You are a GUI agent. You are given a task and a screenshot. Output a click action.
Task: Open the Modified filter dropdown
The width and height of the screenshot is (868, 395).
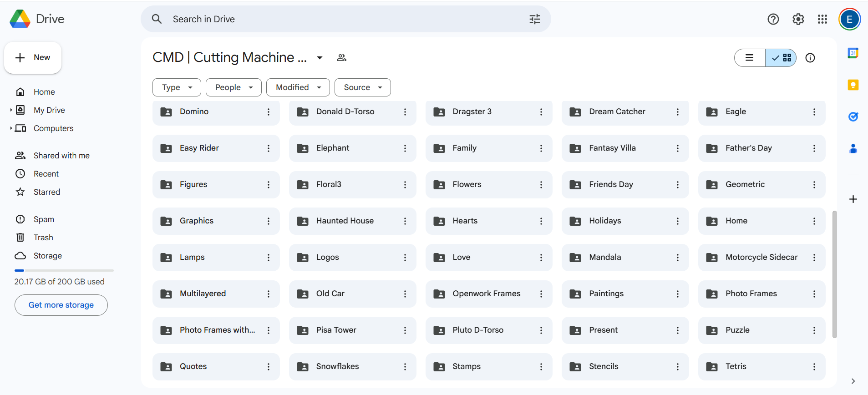coord(298,87)
